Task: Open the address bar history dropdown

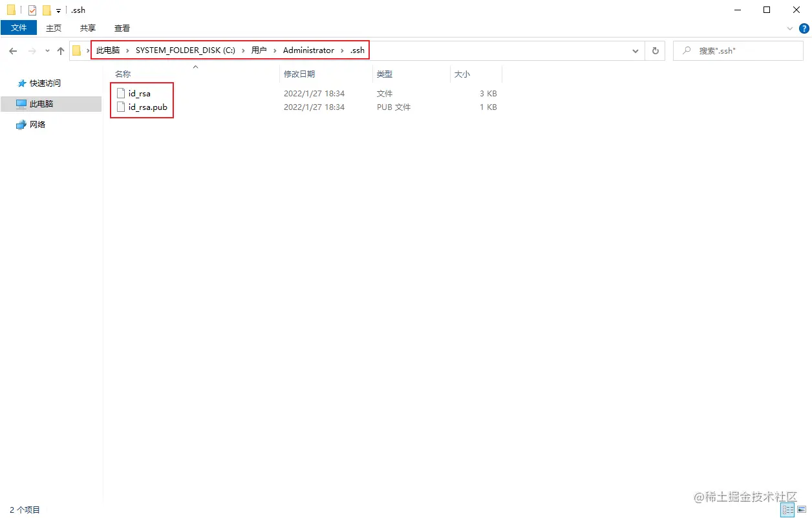Action: click(x=636, y=50)
